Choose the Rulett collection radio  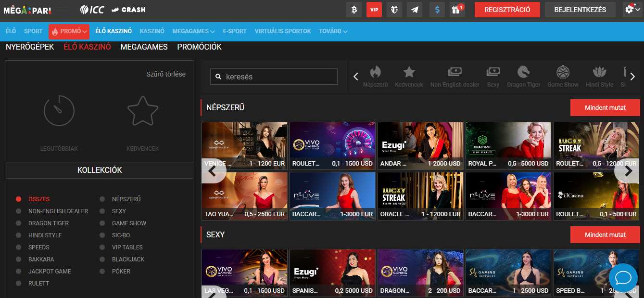coord(19,283)
